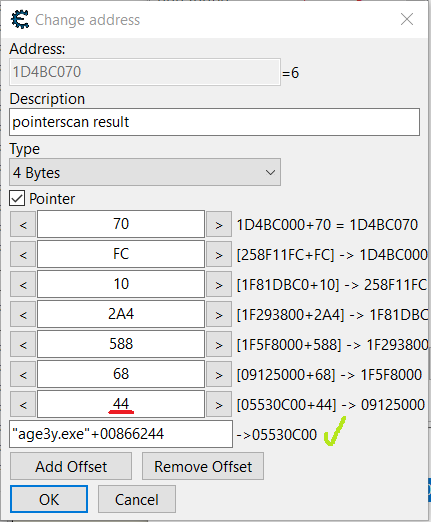Decrease the 2A4 offset value
Viewport: 431px width, 522px height.
23,314
